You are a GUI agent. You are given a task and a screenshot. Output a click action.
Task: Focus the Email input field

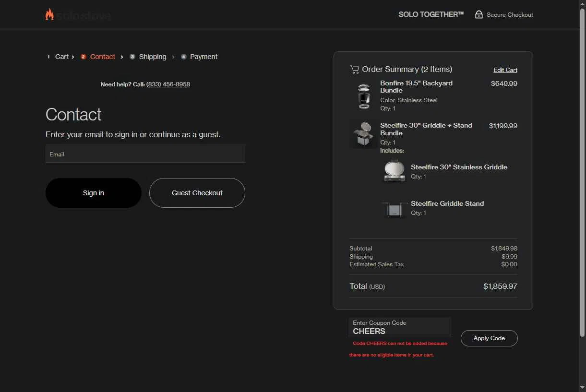click(145, 154)
